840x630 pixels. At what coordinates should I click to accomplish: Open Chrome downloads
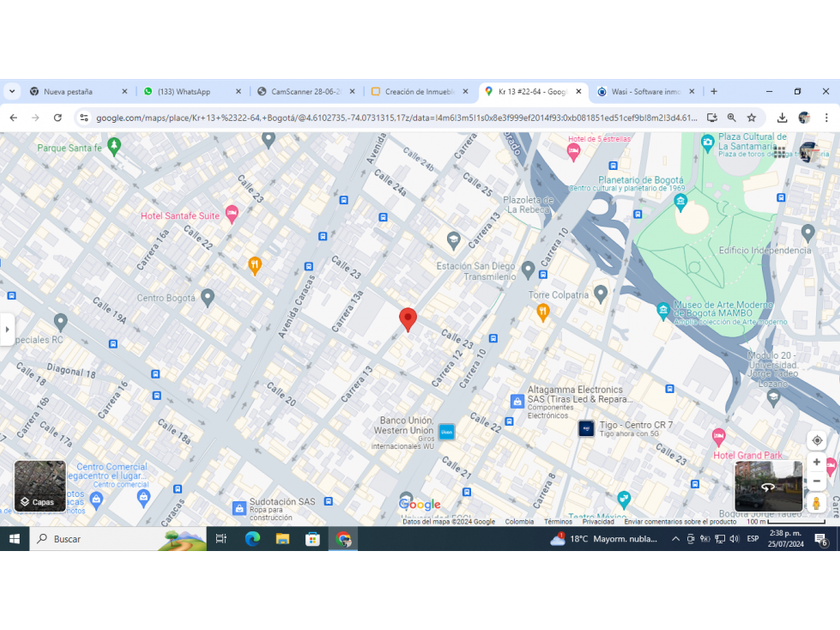[x=782, y=118]
